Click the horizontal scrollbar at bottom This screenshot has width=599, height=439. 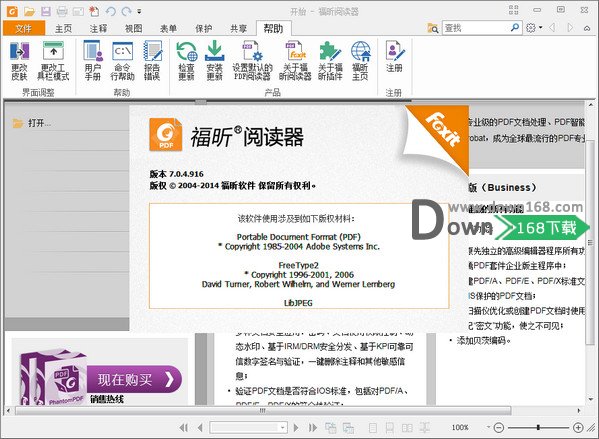tap(263, 411)
